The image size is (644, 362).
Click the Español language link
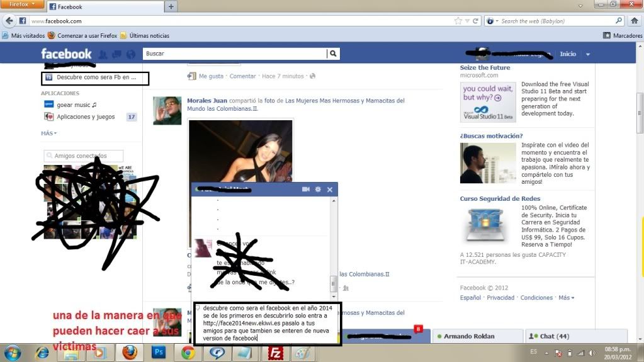[x=470, y=298]
